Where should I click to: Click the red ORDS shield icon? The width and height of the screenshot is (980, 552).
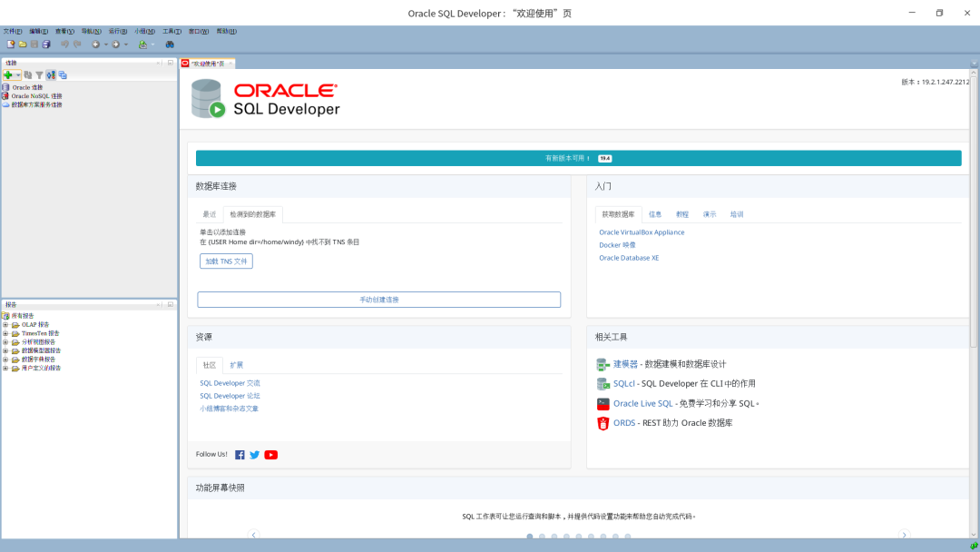tap(603, 423)
